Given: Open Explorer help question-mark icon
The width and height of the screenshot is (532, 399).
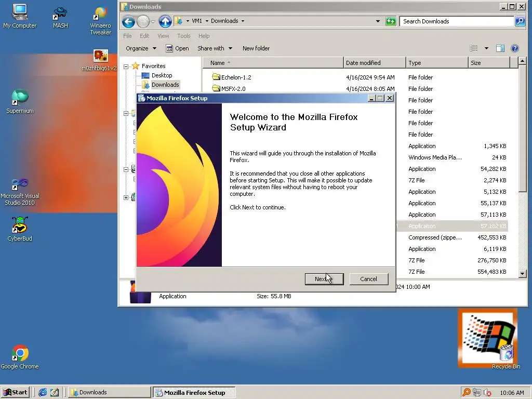Looking at the screenshot, I should [515, 48].
